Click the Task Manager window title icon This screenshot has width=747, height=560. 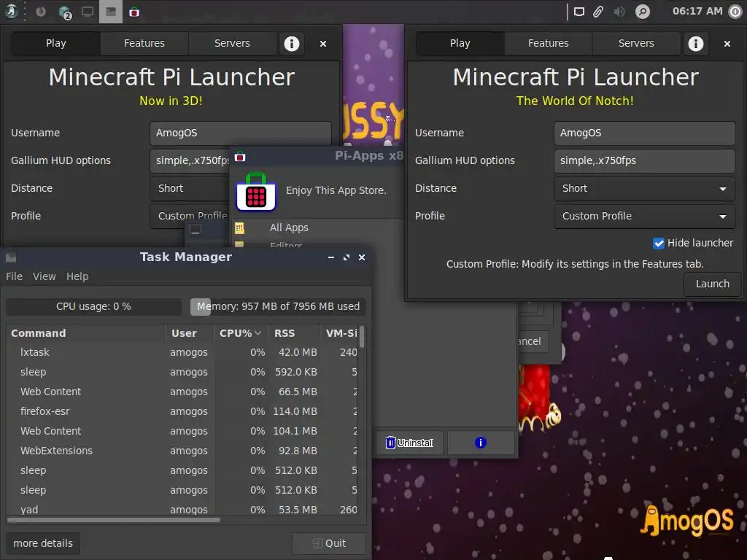point(11,257)
